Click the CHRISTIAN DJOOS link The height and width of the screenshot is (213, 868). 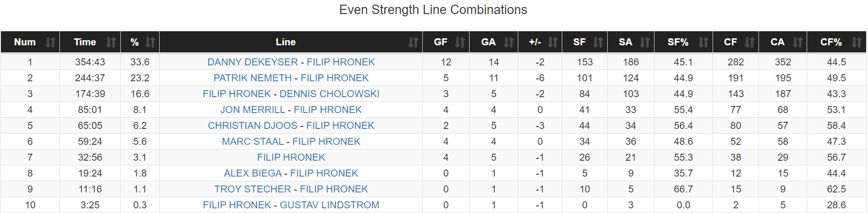[x=252, y=126]
